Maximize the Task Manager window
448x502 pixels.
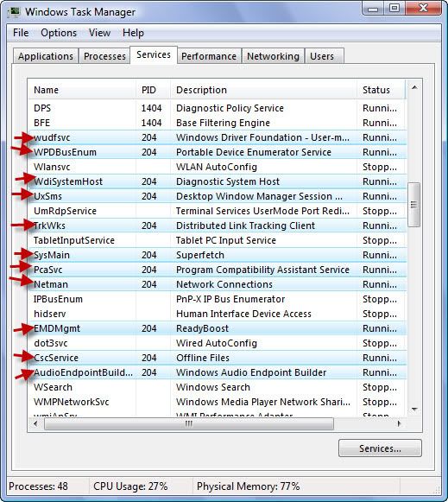coord(394,9)
